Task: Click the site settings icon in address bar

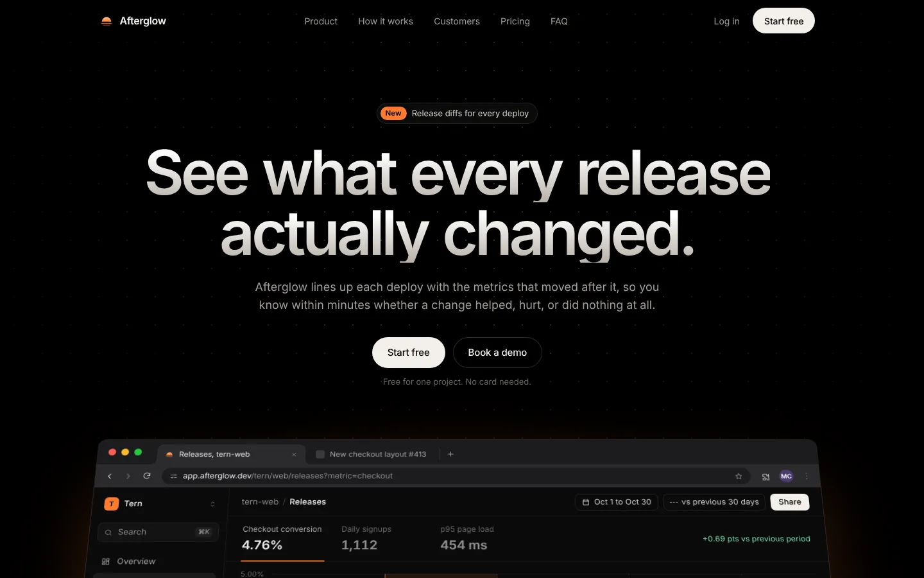Action: (173, 477)
